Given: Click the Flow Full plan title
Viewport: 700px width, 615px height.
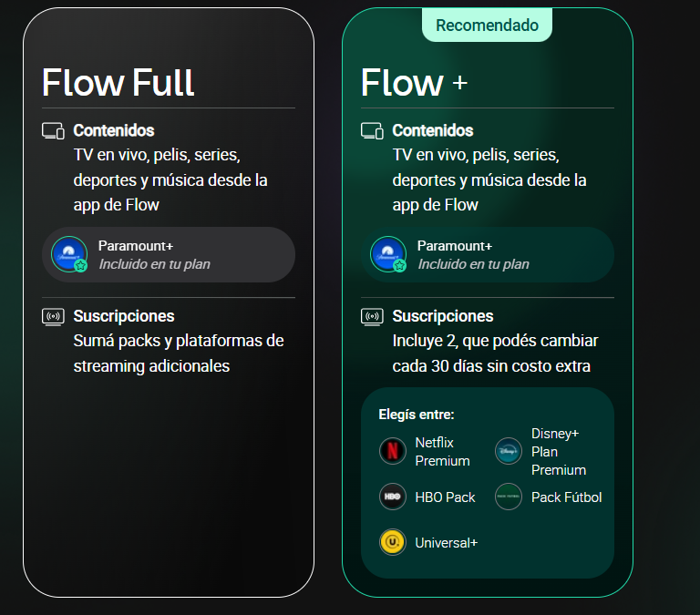Looking at the screenshot, I should (118, 83).
